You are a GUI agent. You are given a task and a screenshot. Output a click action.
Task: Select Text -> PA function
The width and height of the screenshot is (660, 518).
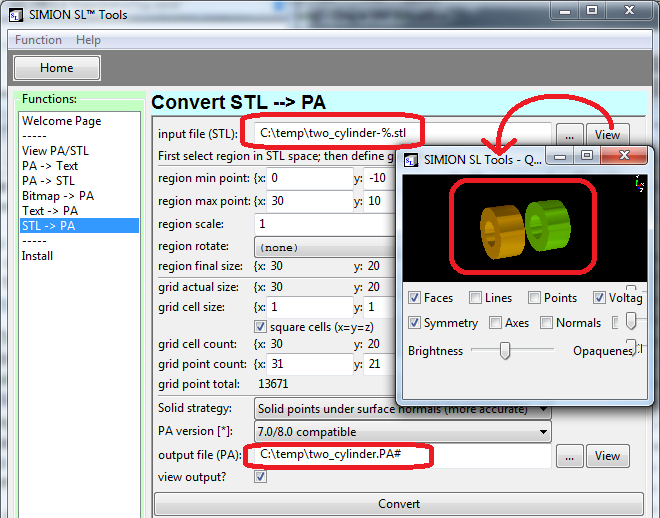click(x=50, y=211)
